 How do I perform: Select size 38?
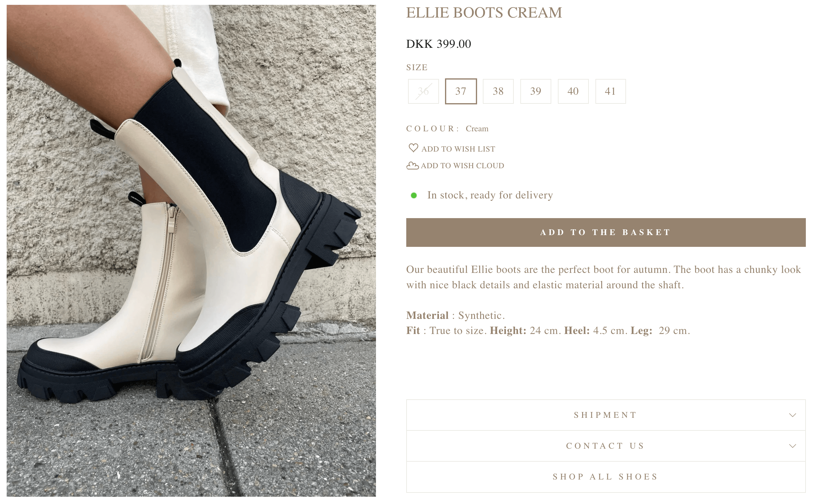[498, 91]
